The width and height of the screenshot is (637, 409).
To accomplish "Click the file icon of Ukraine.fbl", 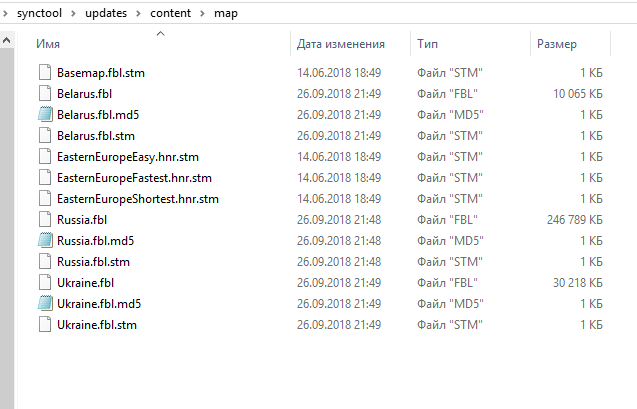I will coord(45,283).
